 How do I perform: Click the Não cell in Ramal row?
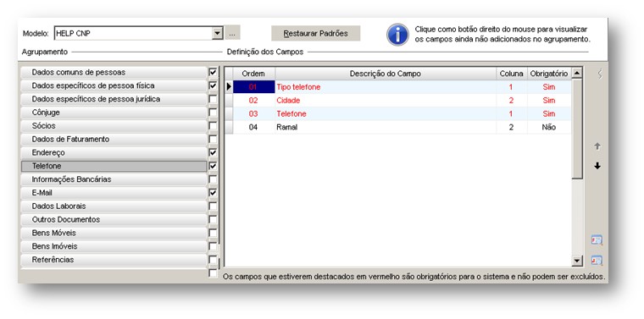click(549, 127)
